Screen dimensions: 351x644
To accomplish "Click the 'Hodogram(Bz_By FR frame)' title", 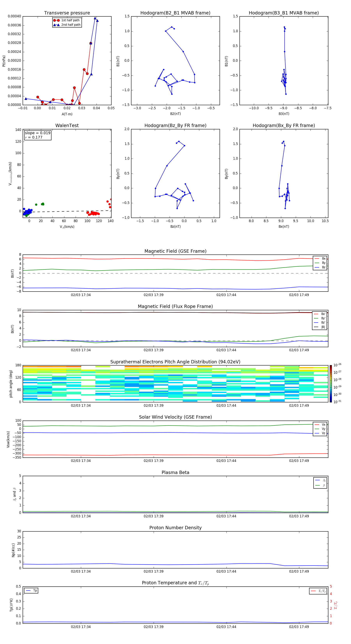I will pyautogui.click(x=175, y=125).
